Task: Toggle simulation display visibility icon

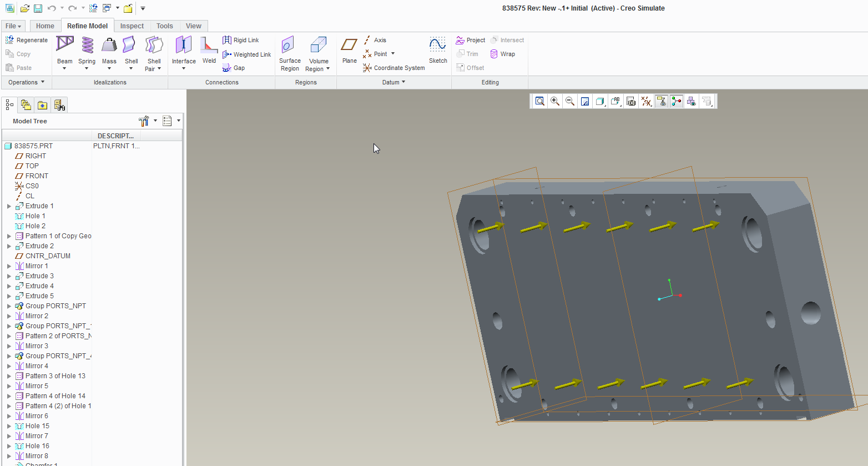Action: [x=692, y=101]
